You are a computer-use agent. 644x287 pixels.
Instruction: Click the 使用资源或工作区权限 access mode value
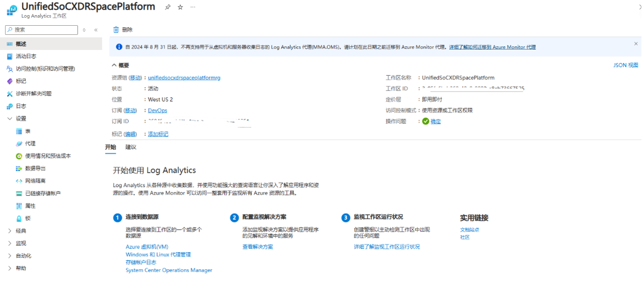447,110
